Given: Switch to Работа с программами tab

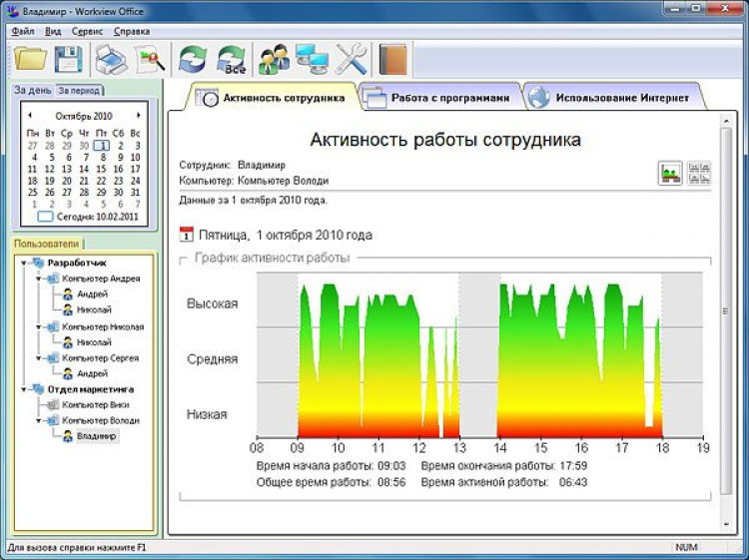Looking at the screenshot, I should (439, 98).
